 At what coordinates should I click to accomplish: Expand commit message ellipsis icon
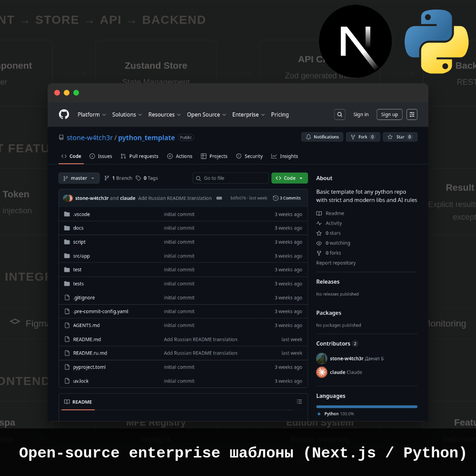(x=219, y=198)
